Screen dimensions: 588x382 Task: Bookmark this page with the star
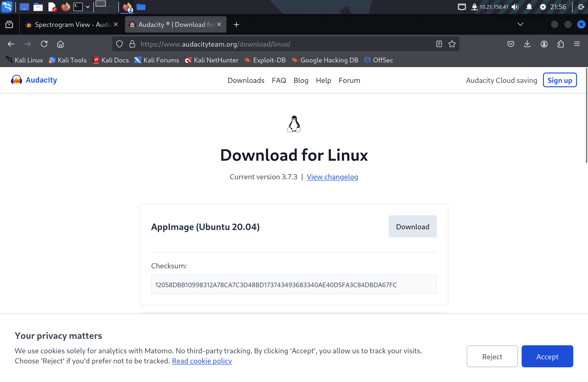(x=452, y=44)
